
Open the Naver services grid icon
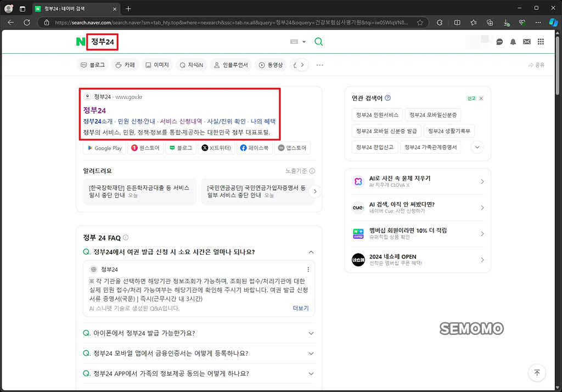point(541,42)
